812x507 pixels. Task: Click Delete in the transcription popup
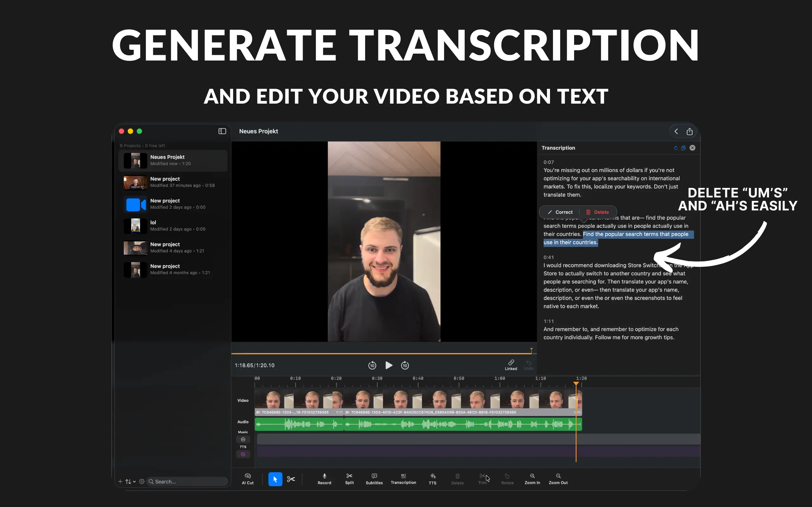pyautogui.click(x=597, y=212)
